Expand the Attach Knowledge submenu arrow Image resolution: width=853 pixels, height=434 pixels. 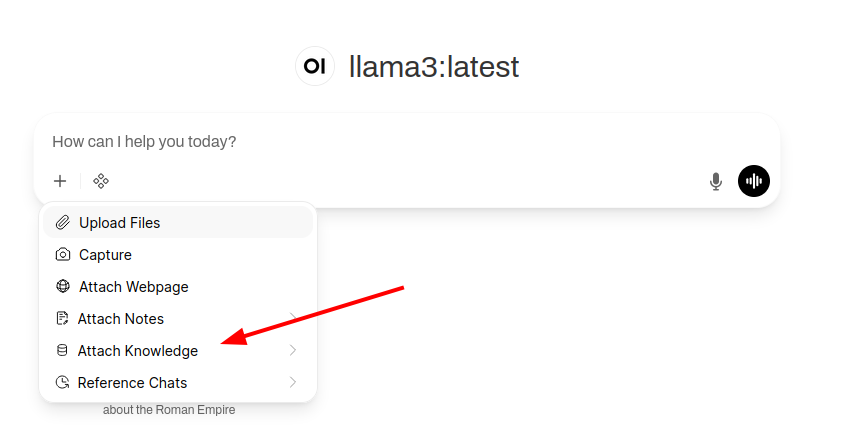pos(293,351)
